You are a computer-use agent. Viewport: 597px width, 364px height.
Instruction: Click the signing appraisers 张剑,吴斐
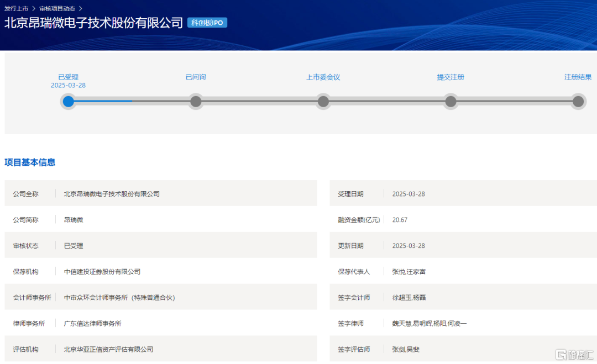[406, 349]
